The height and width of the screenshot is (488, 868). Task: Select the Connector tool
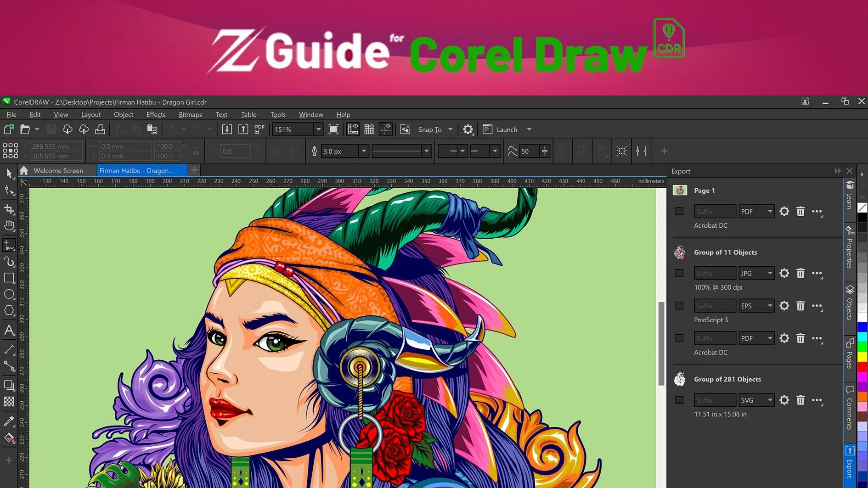pyautogui.click(x=9, y=366)
